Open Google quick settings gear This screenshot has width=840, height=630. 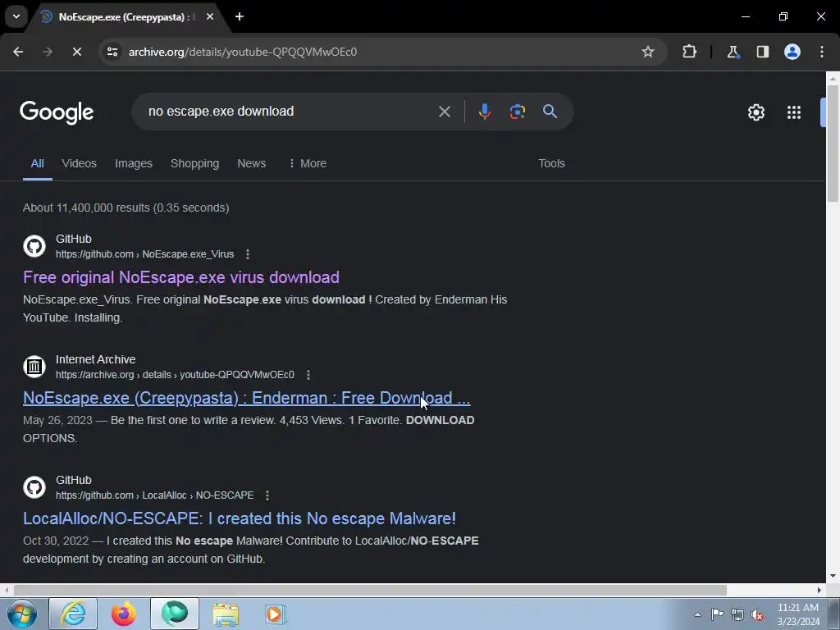tap(756, 112)
